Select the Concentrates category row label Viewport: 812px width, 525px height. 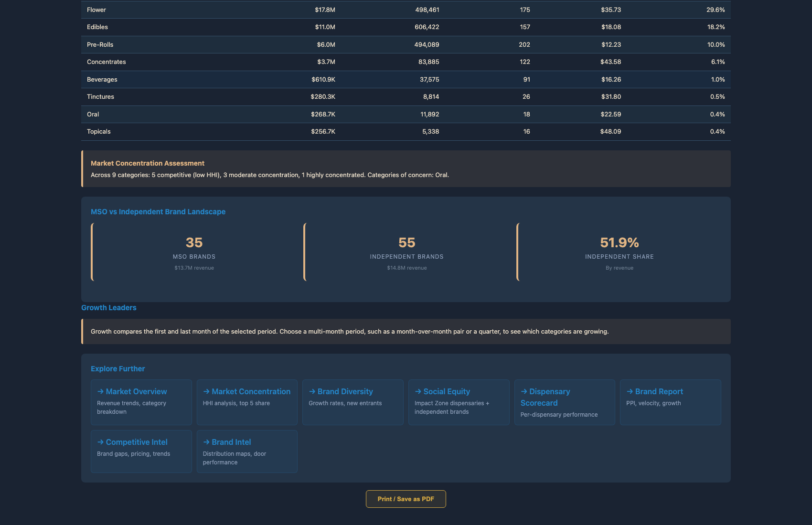[107, 62]
